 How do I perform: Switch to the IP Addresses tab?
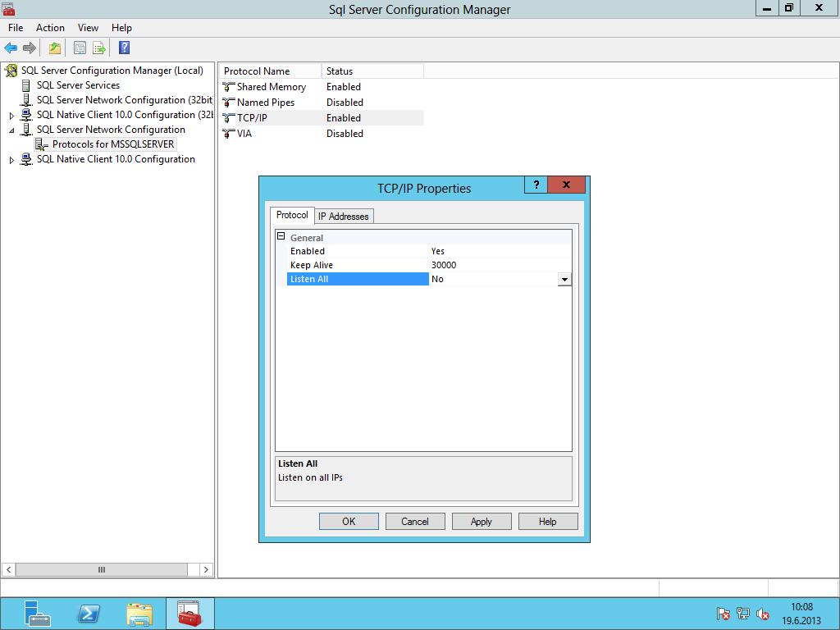(344, 217)
